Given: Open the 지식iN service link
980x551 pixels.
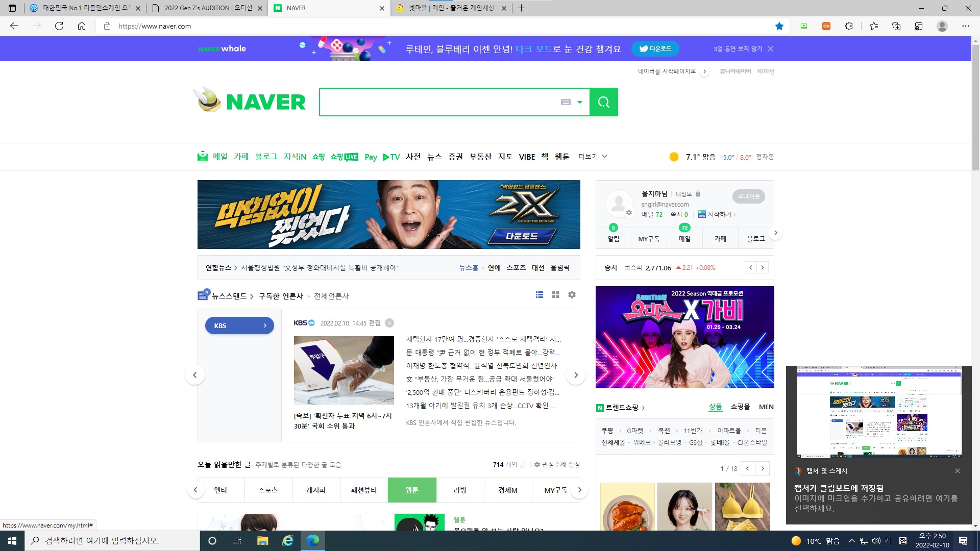Looking at the screenshot, I should click(295, 157).
